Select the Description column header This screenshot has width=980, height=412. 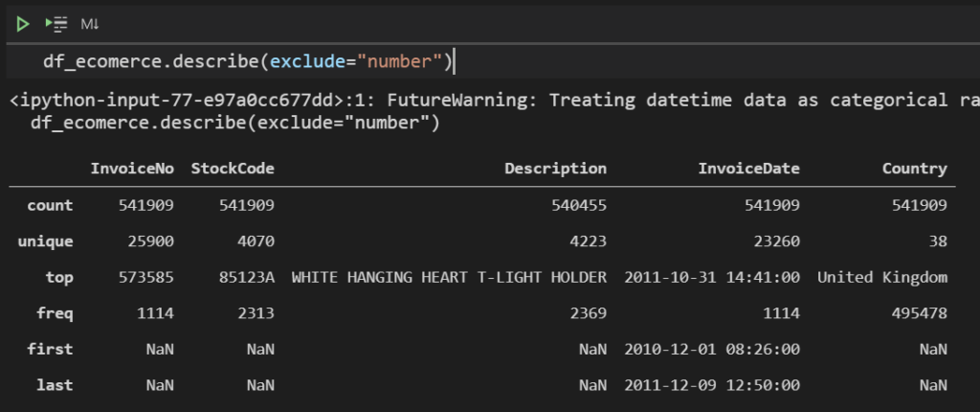coord(556,169)
